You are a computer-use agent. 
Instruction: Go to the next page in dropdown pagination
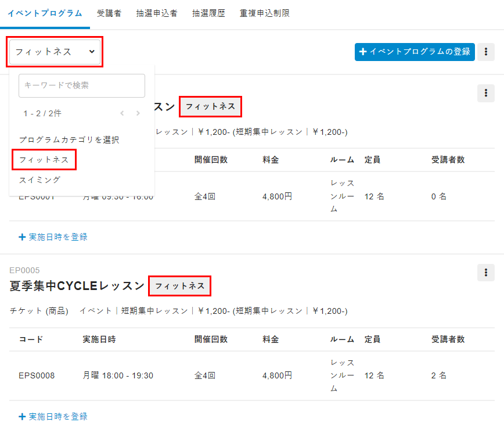pyautogui.click(x=138, y=113)
